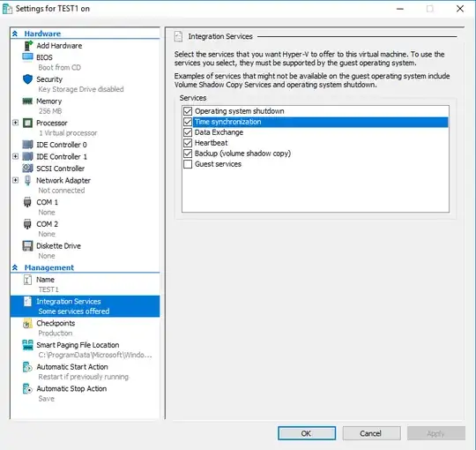Click the Automatic Start Action icon

pos(27,367)
